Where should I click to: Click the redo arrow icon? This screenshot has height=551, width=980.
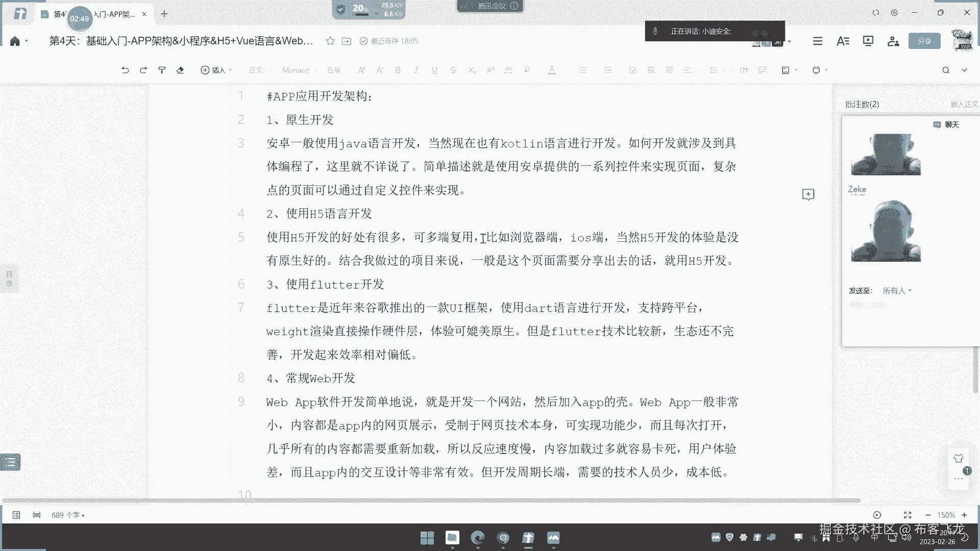[143, 70]
